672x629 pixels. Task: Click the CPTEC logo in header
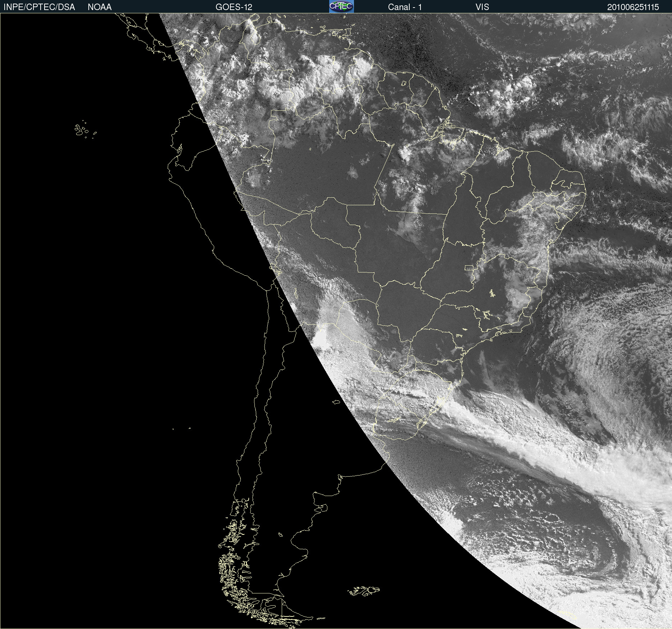(341, 6)
